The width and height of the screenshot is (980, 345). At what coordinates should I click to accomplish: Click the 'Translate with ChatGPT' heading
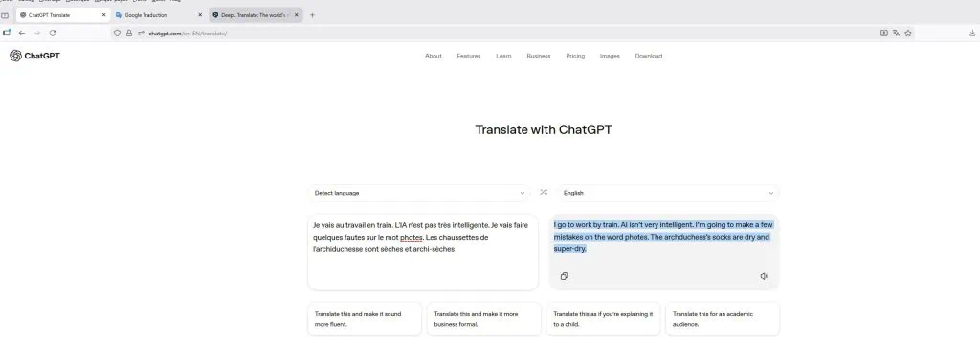(x=544, y=130)
